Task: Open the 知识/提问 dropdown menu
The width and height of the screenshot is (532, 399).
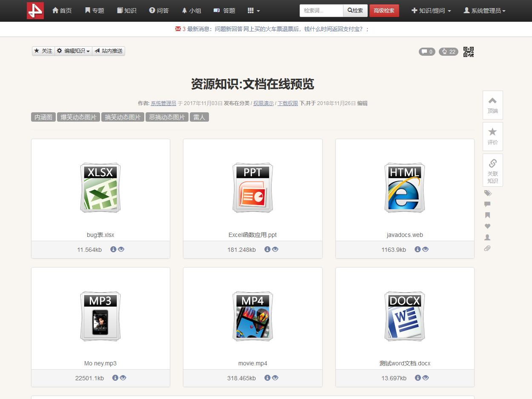Action: (x=431, y=11)
